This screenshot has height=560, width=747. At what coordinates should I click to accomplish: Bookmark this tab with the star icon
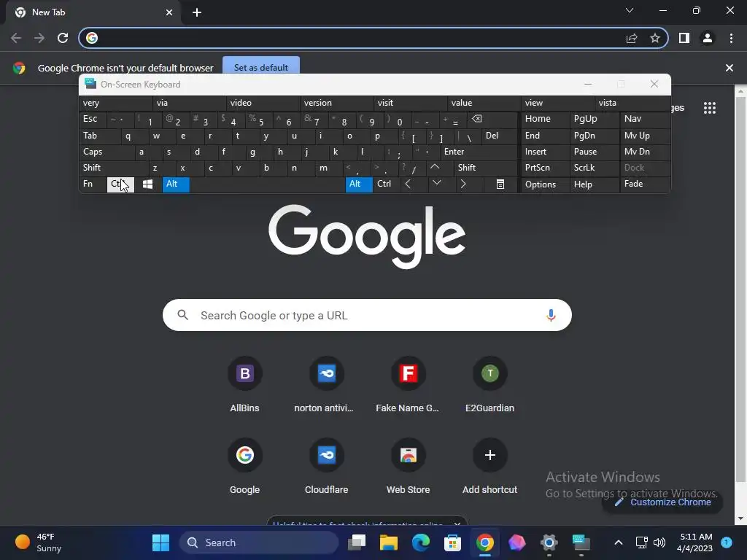click(x=655, y=38)
